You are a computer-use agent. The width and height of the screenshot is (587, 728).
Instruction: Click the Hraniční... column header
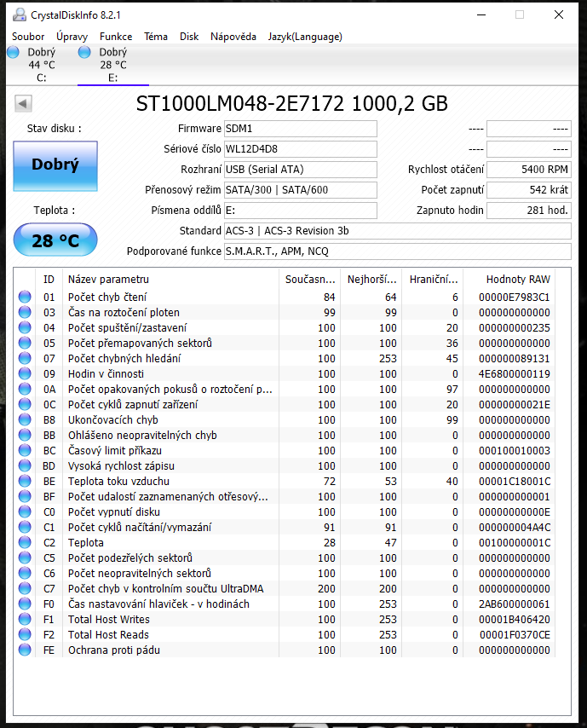coord(433,280)
